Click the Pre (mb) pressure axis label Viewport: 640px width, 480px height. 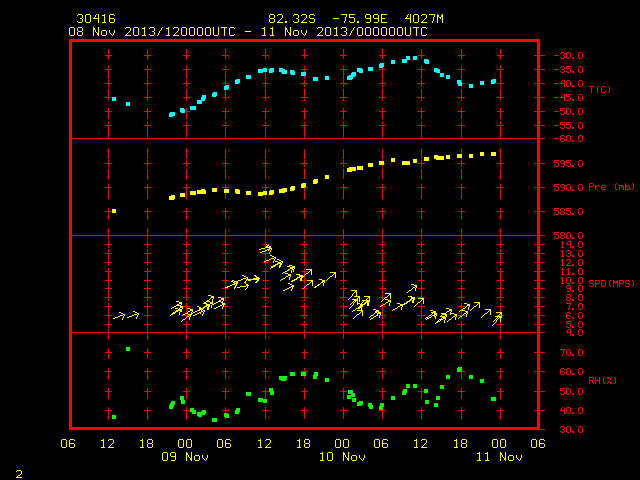pos(611,187)
